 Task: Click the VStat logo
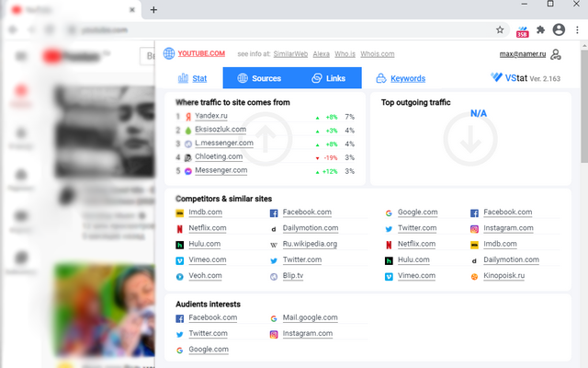tap(508, 77)
